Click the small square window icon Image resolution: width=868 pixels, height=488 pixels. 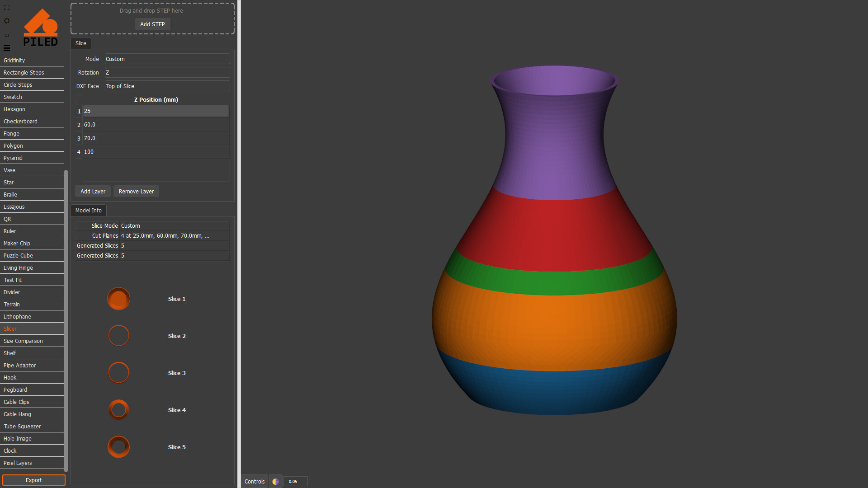coord(7,35)
